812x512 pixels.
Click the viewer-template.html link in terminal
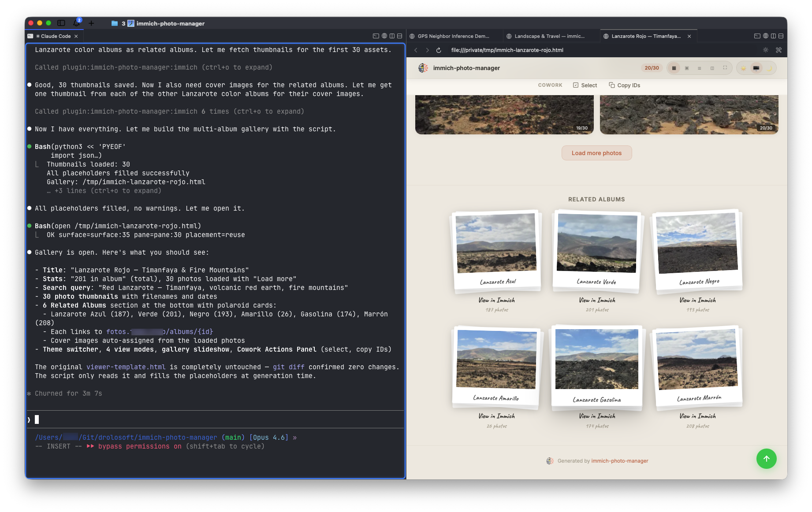[126, 367]
